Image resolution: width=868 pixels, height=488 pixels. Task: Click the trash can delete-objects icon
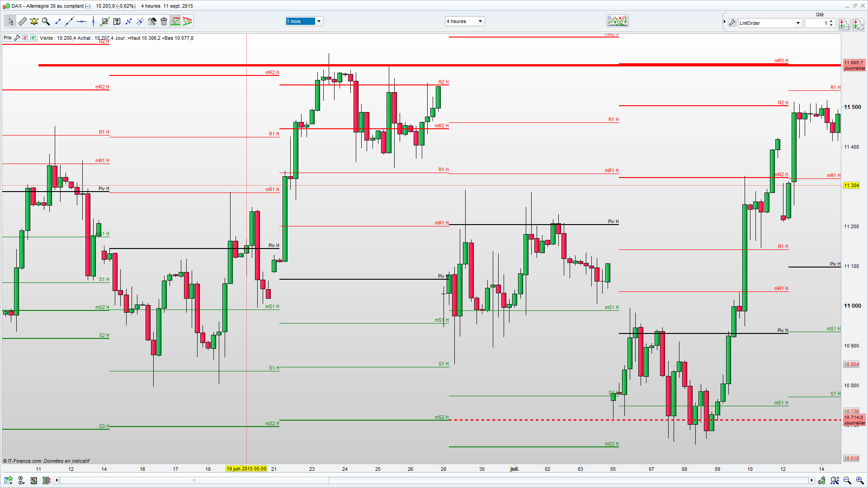(x=164, y=21)
